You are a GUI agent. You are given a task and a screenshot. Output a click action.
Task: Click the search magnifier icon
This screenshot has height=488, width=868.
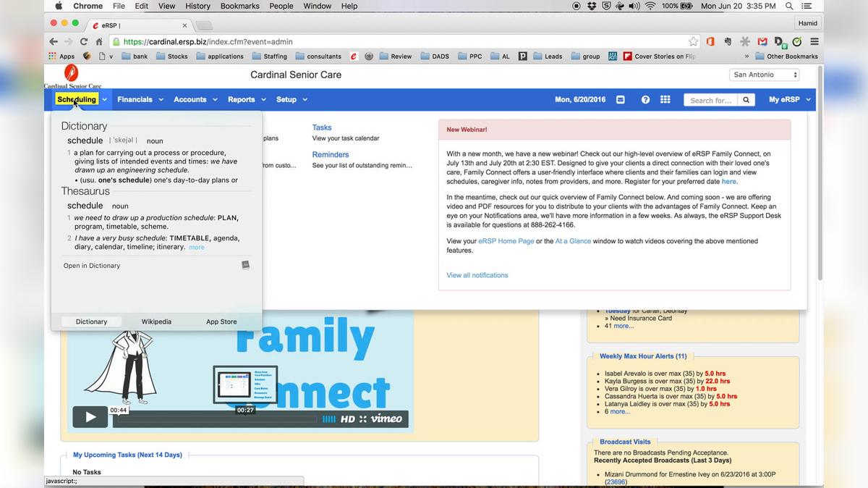pos(746,100)
